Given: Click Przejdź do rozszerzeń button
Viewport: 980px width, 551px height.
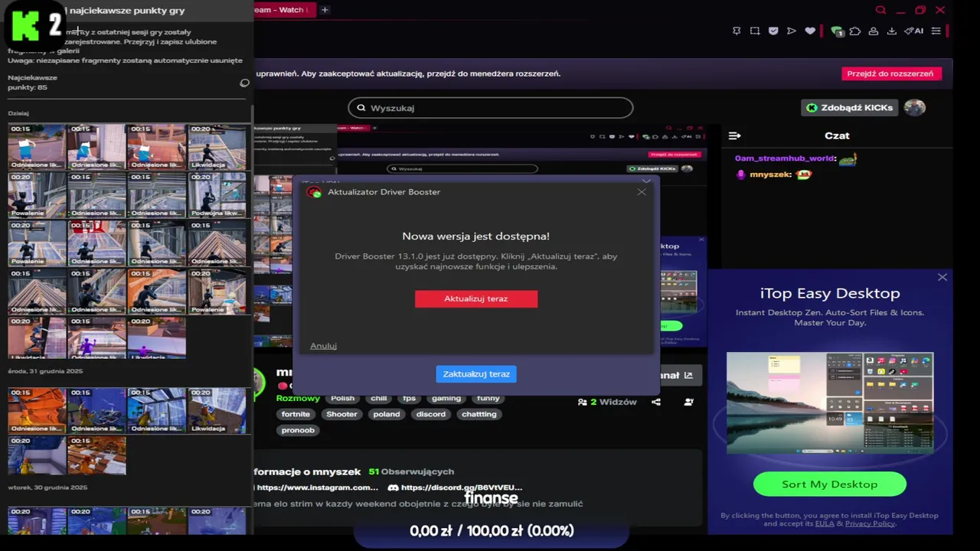Looking at the screenshot, I should 890,73.
